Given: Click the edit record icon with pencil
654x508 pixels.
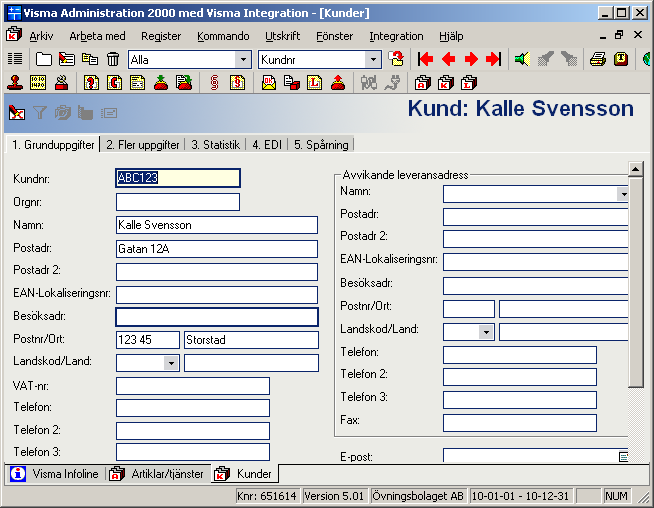Looking at the screenshot, I should point(67,59).
